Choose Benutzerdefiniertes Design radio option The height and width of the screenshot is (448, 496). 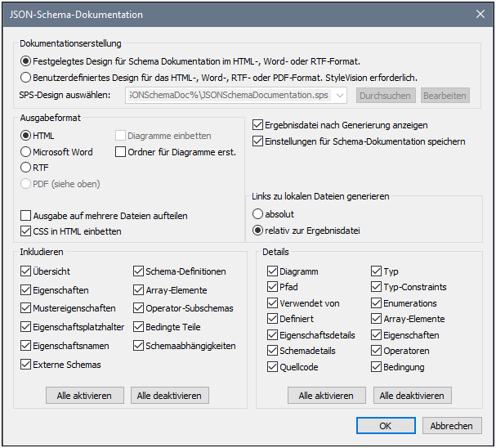coord(28,78)
